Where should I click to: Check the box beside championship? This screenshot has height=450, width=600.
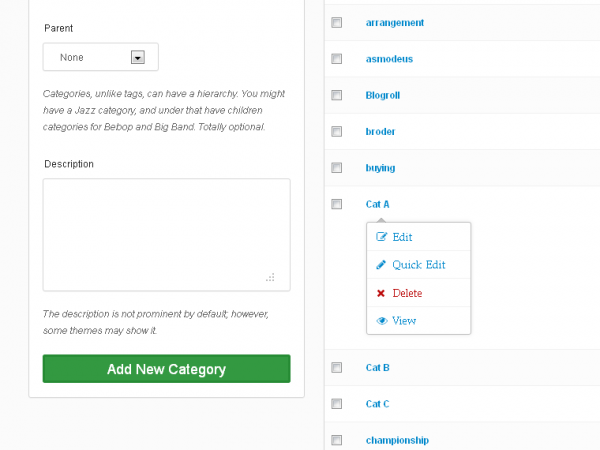tap(337, 440)
